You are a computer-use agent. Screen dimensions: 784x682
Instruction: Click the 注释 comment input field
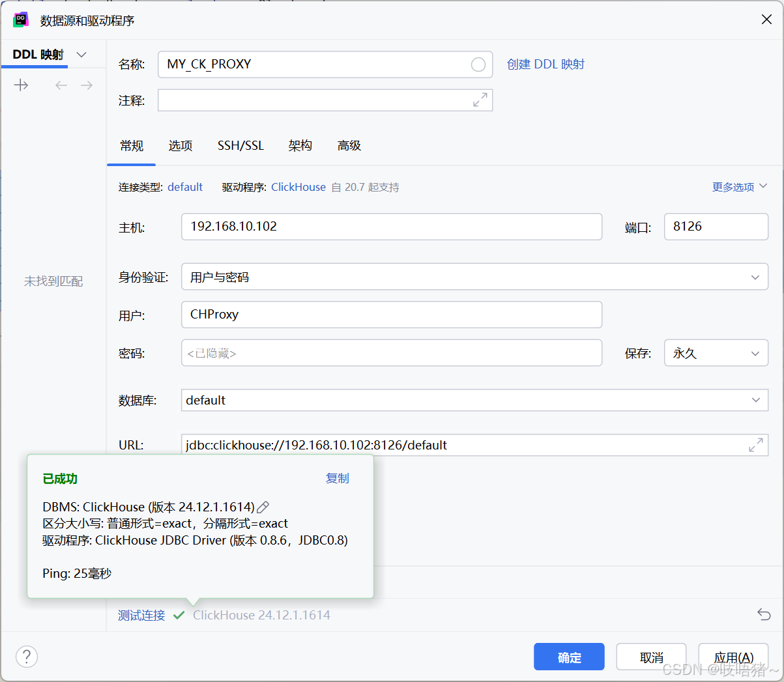325,100
